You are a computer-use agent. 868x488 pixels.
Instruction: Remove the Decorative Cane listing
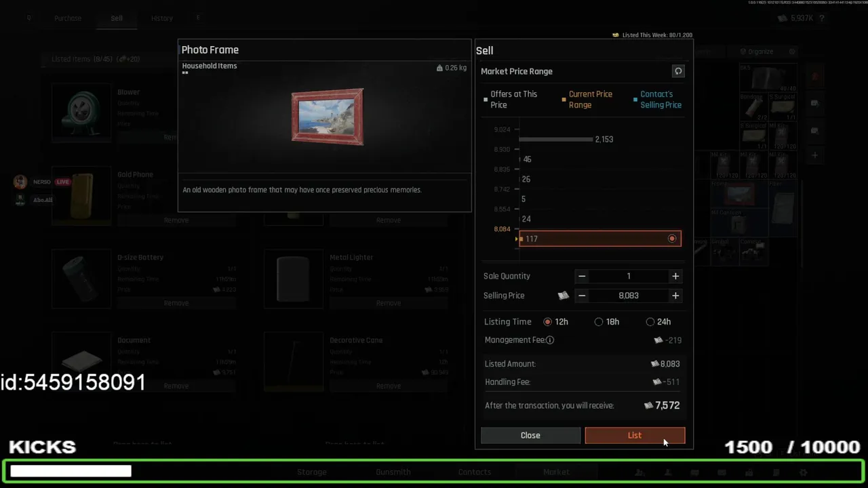(x=389, y=386)
